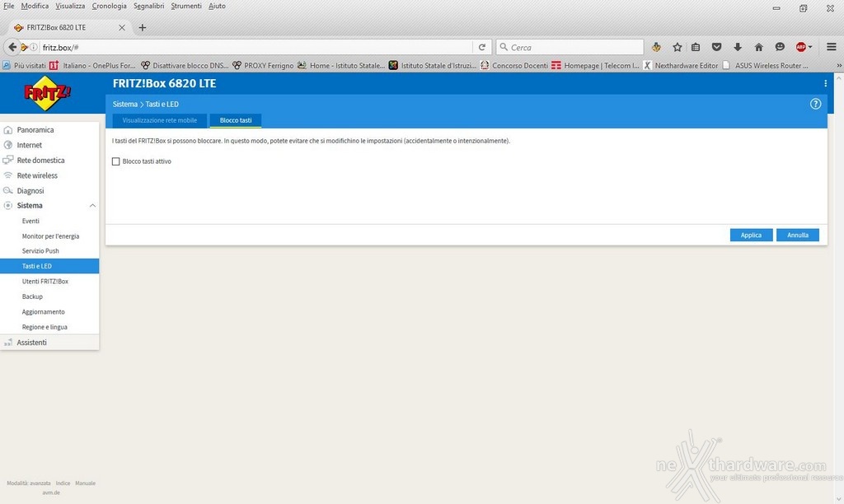This screenshot has height=504, width=844.
Task: Click the Panoramica home icon
Action: 8,129
